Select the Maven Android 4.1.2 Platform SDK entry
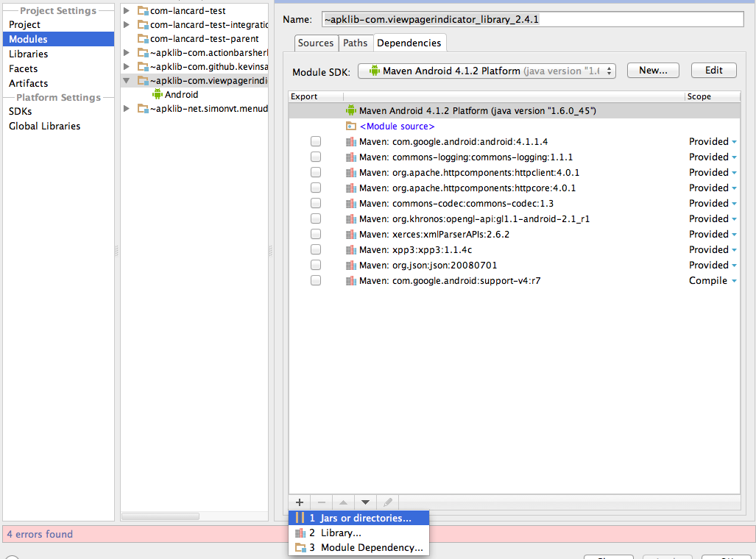Viewport: 756px width, 559px height. pyautogui.click(x=470, y=110)
